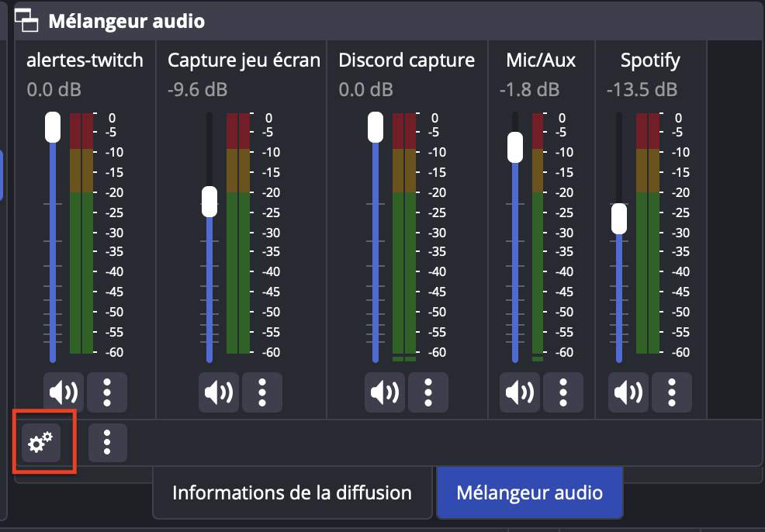This screenshot has width=765, height=532.
Task: Click the Mic/Aux volume slider handle
Action: pyautogui.click(x=515, y=147)
